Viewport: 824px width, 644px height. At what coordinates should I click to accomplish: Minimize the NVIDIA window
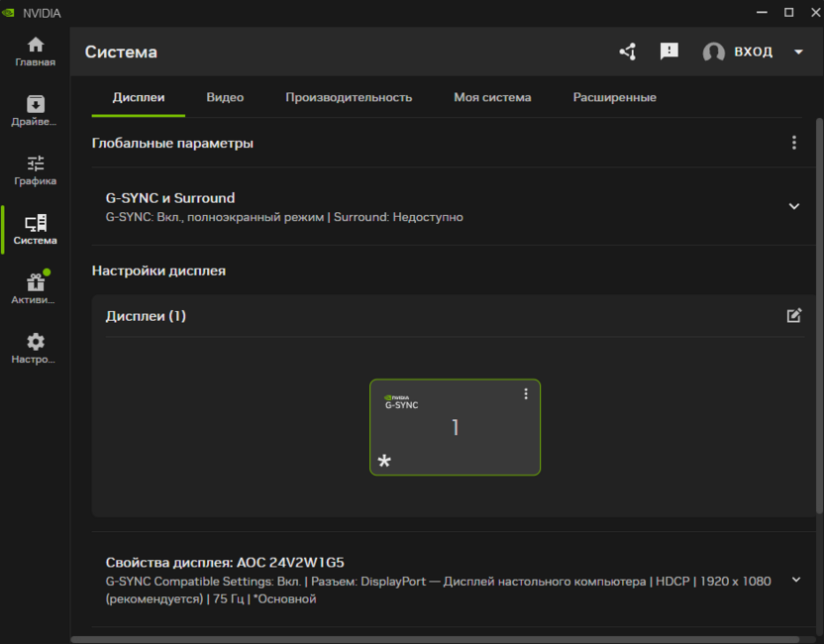[x=762, y=12]
